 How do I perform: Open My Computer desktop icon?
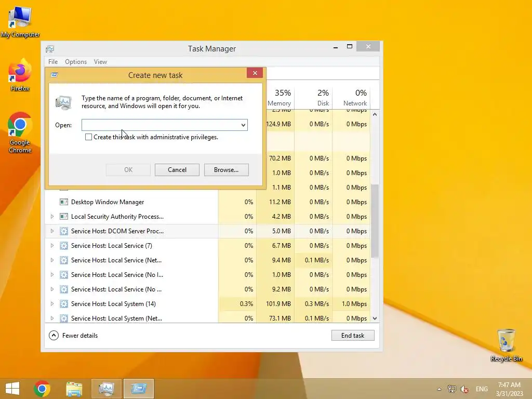[x=20, y=22]
